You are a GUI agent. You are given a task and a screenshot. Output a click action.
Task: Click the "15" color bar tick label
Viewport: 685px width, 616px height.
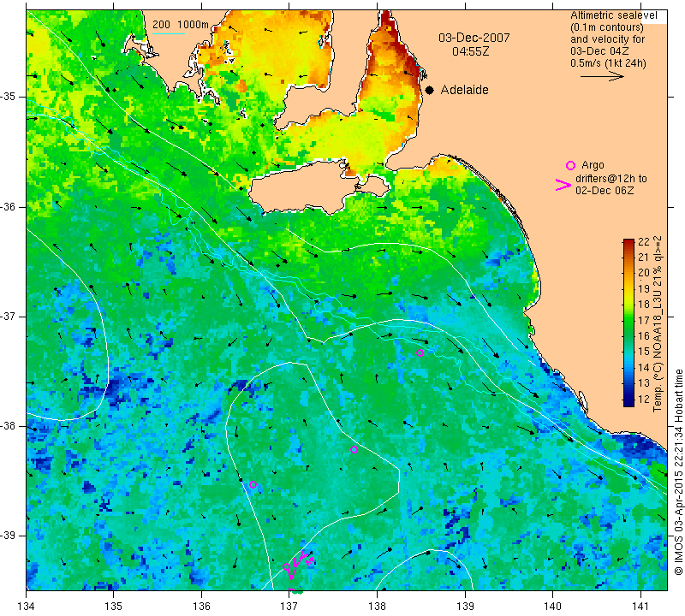(x=644, y=352)
